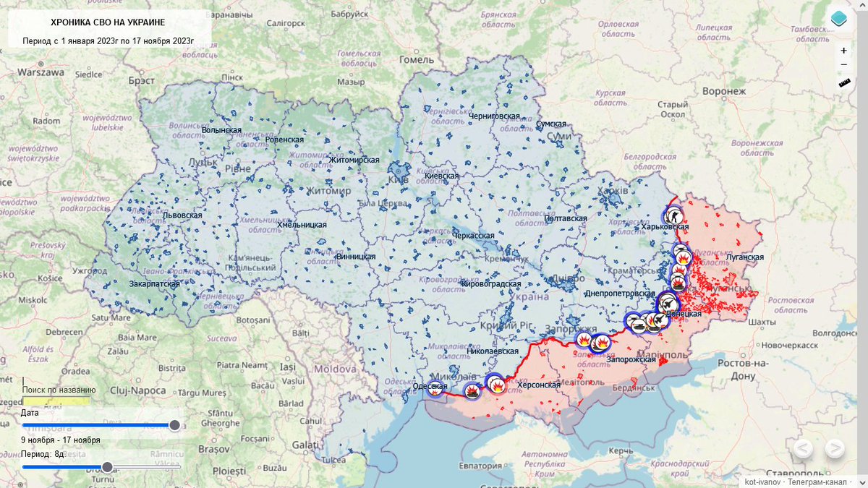Adjust the Период slider handle
This screenshot has height=488, width=868.
click(107, 467)
